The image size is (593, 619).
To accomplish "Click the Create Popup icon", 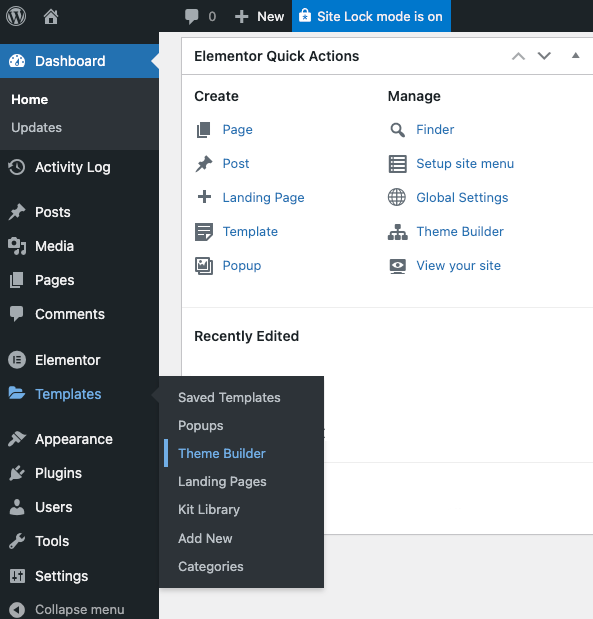I will click(204, 266).
